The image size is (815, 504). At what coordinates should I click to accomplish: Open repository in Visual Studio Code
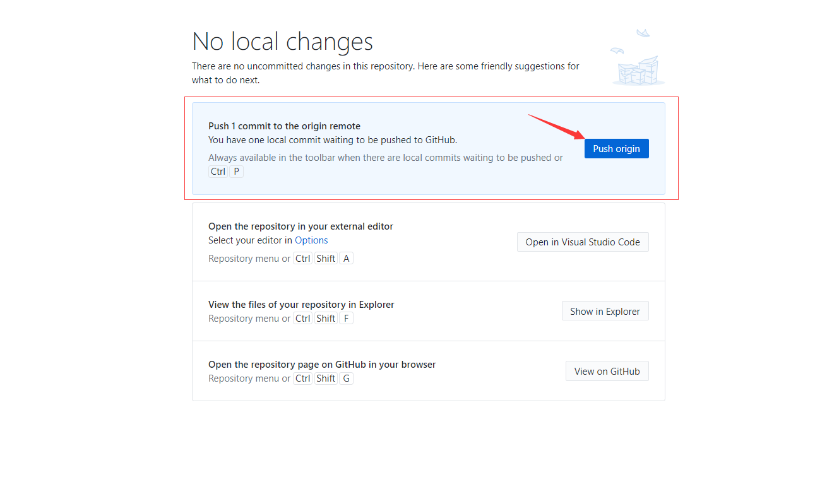(583, 242)
